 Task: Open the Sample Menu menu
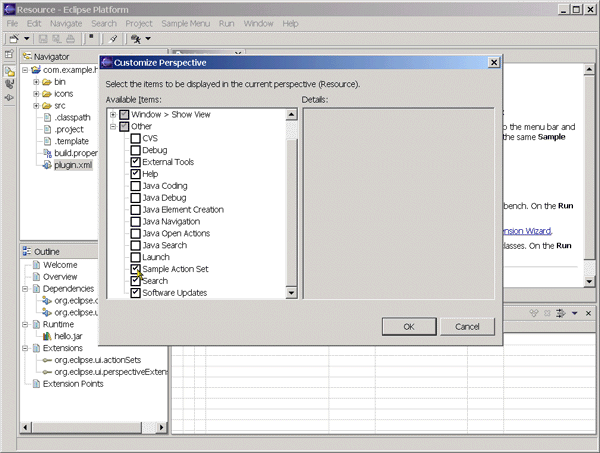click(x=186, y=24)
